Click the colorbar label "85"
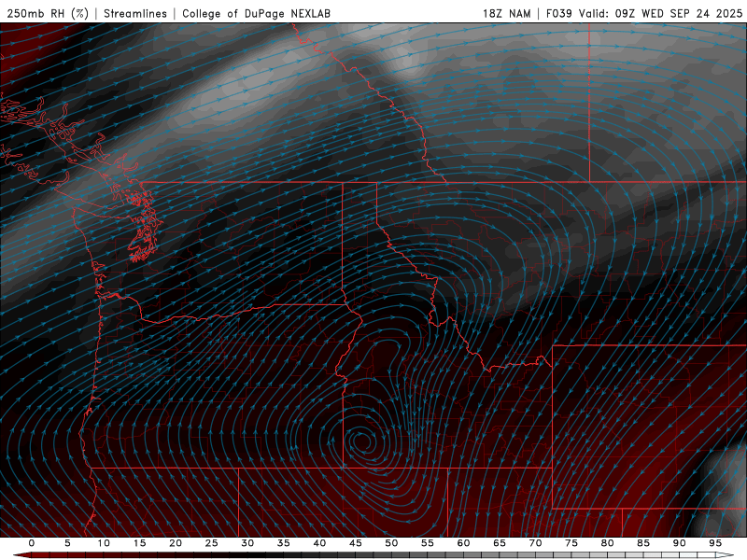The height and width of the screenshot is (560, 747). (x=643, y=543)
